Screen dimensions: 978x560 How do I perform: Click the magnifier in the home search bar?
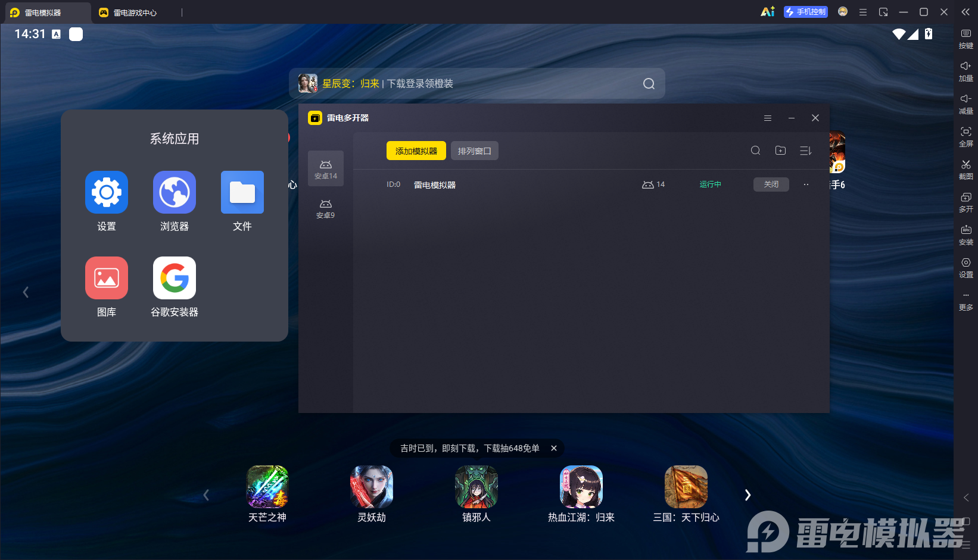(649, 84)
